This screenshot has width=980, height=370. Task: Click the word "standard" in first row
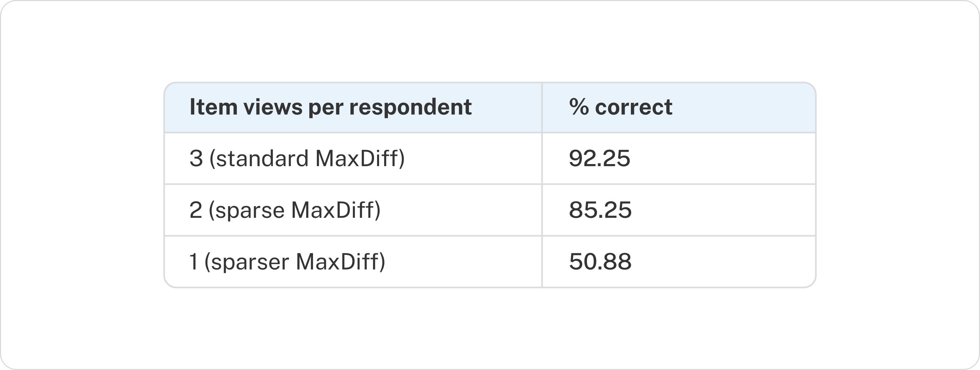(262, 158)
